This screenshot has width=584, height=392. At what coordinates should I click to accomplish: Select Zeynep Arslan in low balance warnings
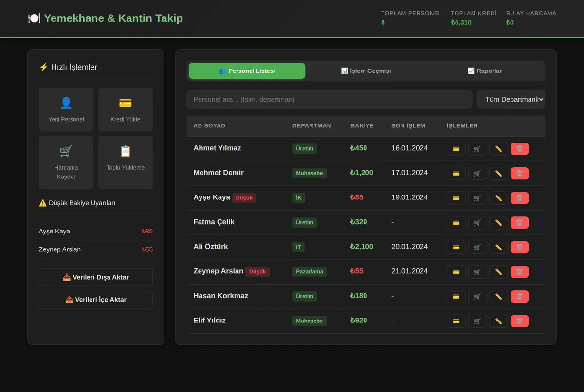tap(96, 250)
